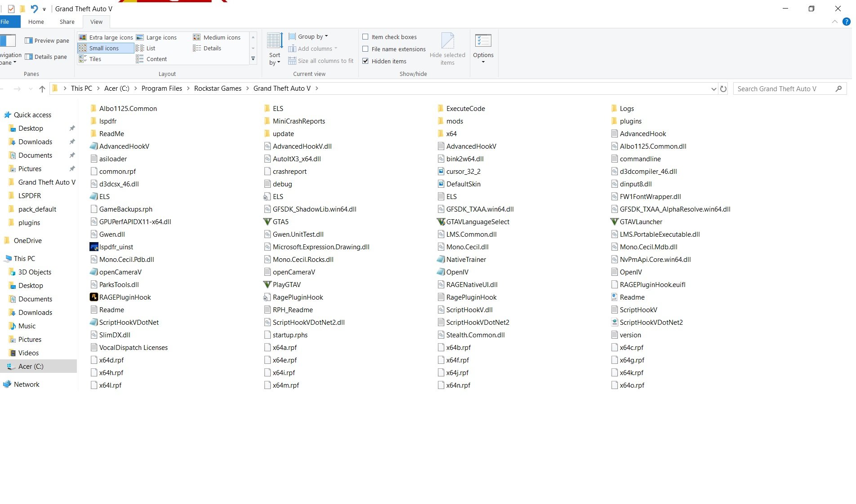Click the Refresh icon in the address bar

[723, 89]
